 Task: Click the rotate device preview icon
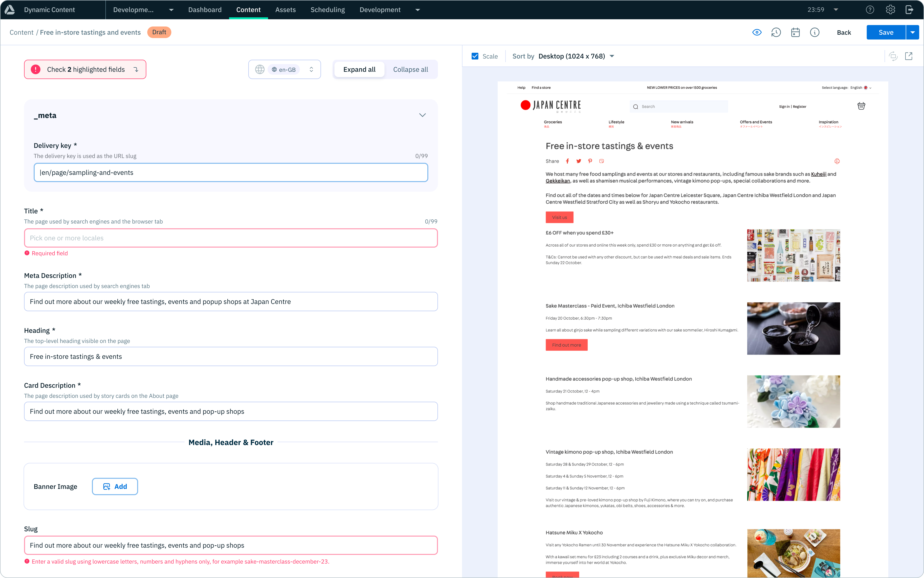893,56
